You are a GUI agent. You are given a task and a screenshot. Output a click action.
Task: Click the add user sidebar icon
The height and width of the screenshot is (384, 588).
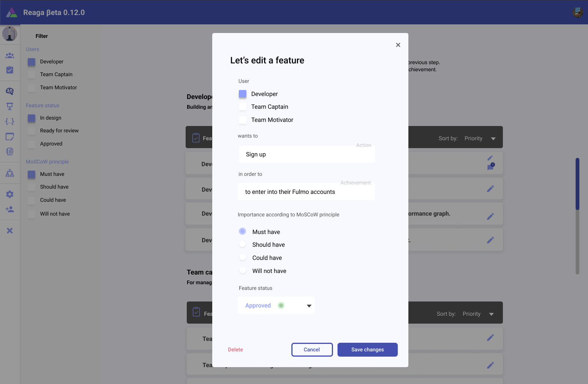click(x=10, y=209)
